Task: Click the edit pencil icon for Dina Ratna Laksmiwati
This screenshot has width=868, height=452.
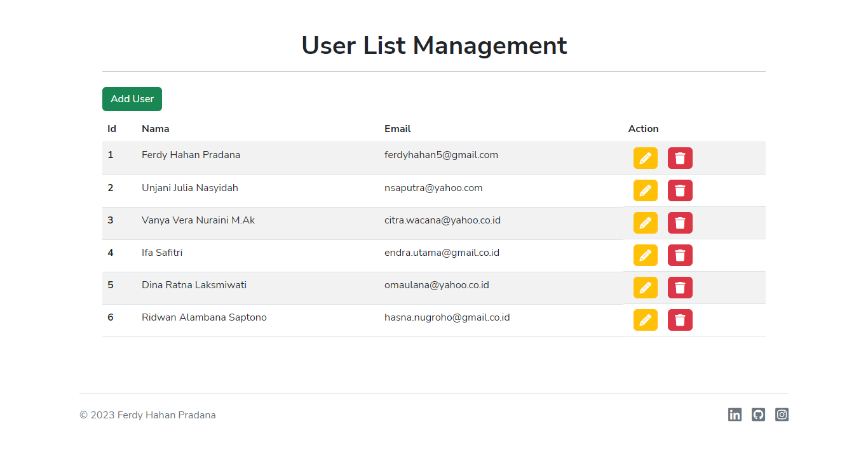Action: 646,288
